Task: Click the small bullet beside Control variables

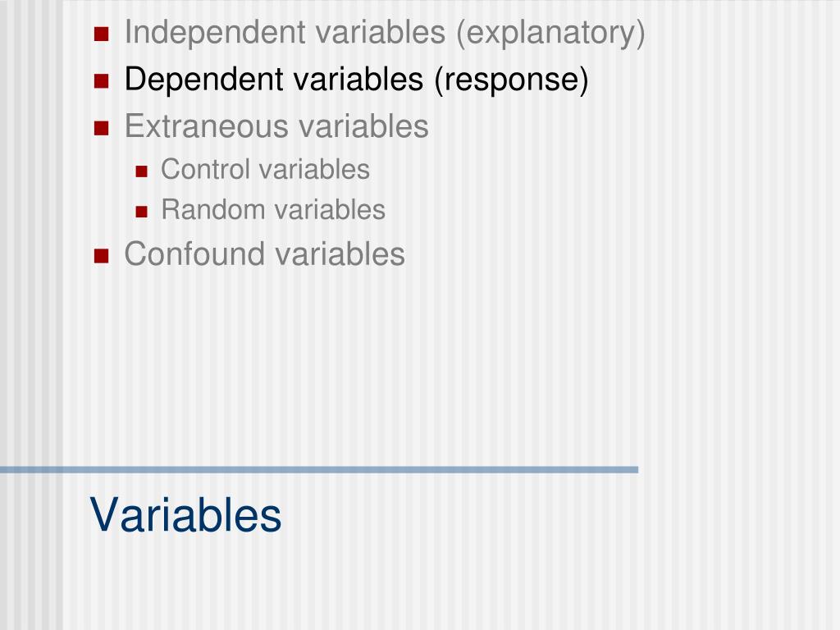Action: pos(141,171)
